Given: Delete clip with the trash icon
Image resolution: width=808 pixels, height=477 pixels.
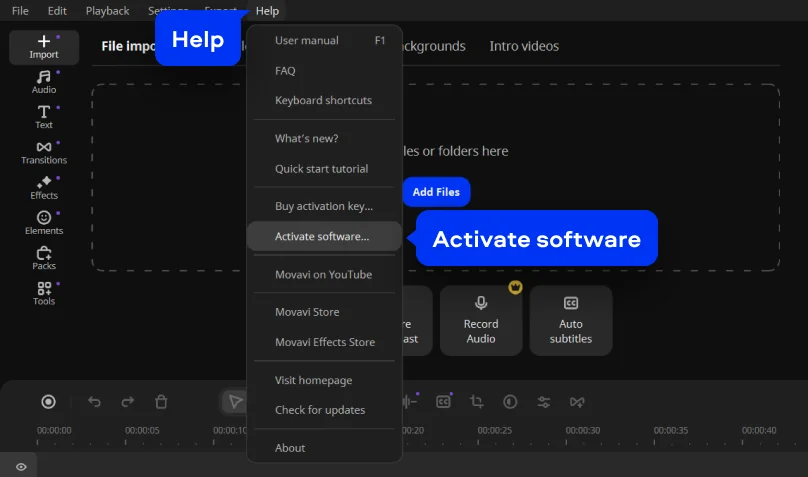Looking at the screenshot, I should (161, 401).
